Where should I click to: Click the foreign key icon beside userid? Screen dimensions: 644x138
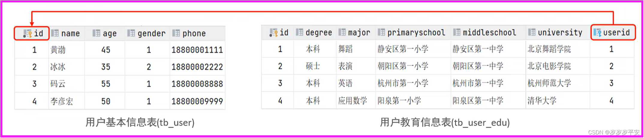[597, 33]
